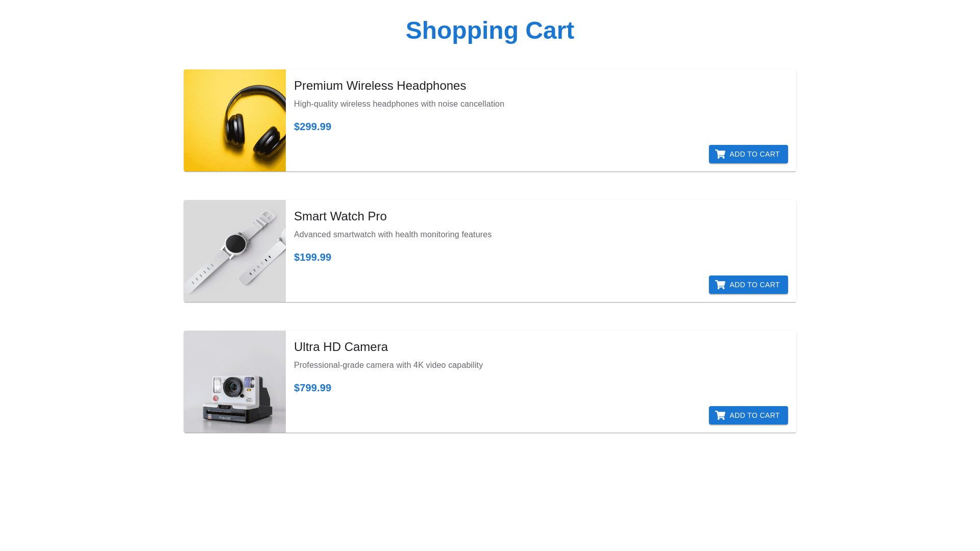Click the headphones noise cancellation description
Image resolution: width=980 pixels, height=551 pixels.
[399, 104]
